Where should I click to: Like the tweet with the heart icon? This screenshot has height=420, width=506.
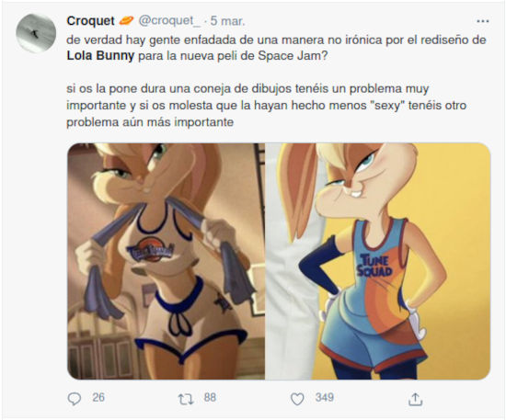coord(297,399)
